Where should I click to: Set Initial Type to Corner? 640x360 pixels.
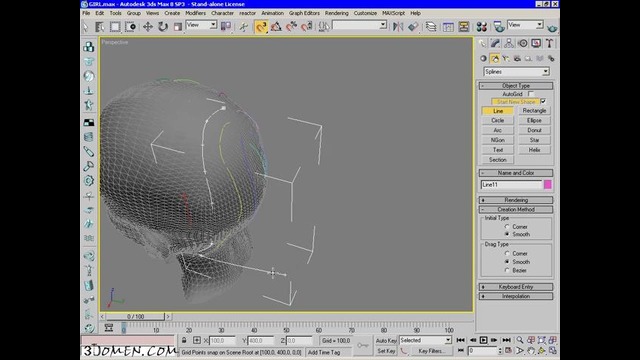[x=507, y=227]
